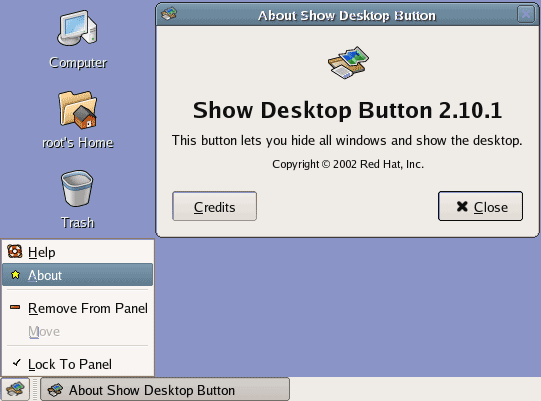Click the Show Desktop panel button
541x401 pixels.
coord(15,389)
